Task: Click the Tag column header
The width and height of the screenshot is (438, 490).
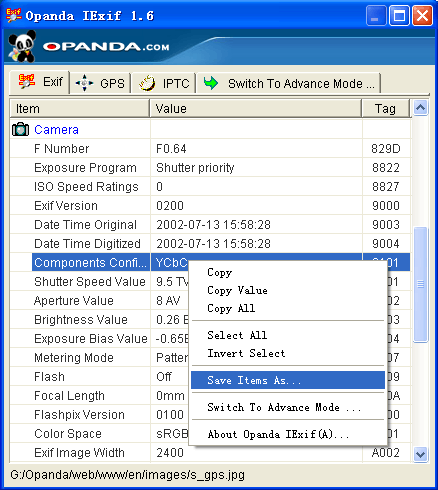Action: click(386, 109)
